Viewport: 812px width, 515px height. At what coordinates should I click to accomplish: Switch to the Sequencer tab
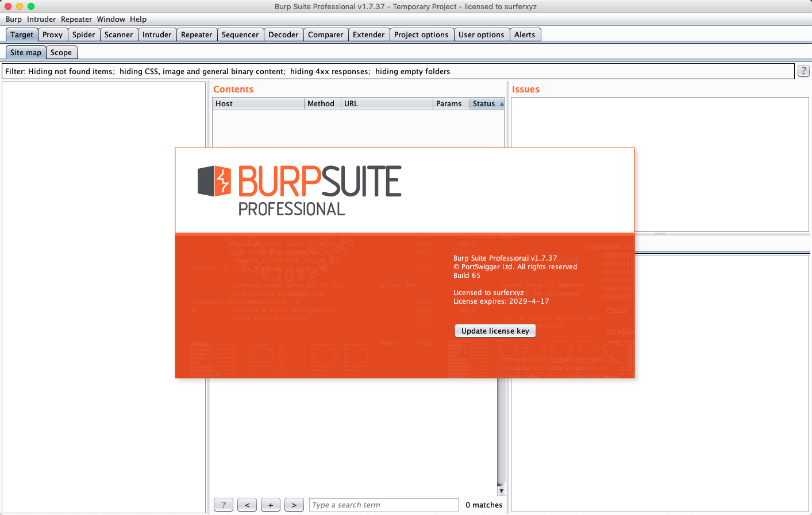(240, 34)
